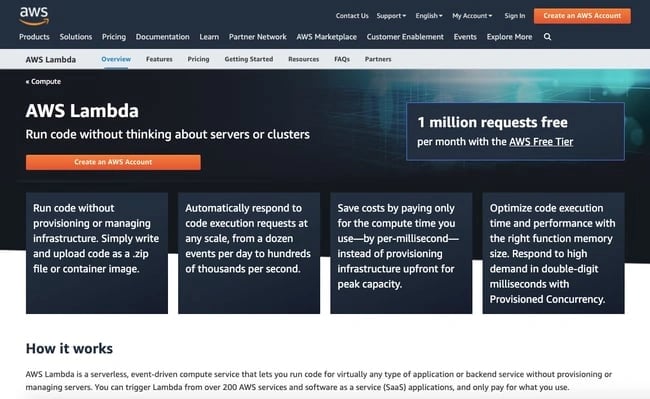The width and height of the screenshot is (650, 399).
Task: Expand the My Account dropdown
Action: pyautogui.click(x=472, y=16)
